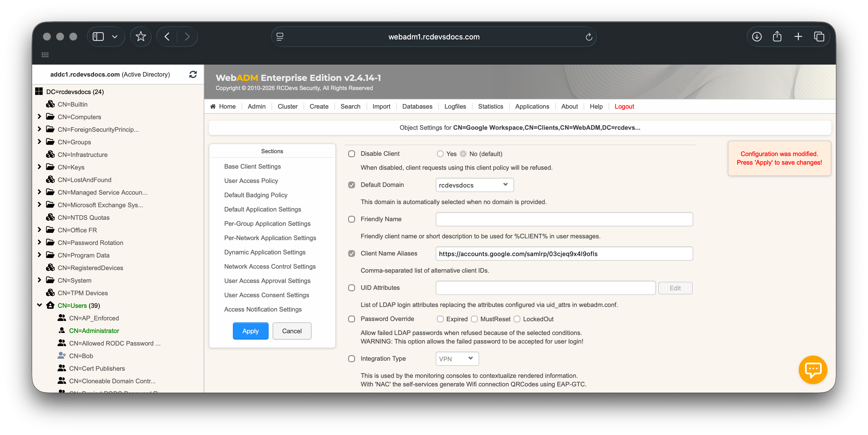Click the Client Name Aliases text field
The image size is (868, 435).
tap(564, 254)
